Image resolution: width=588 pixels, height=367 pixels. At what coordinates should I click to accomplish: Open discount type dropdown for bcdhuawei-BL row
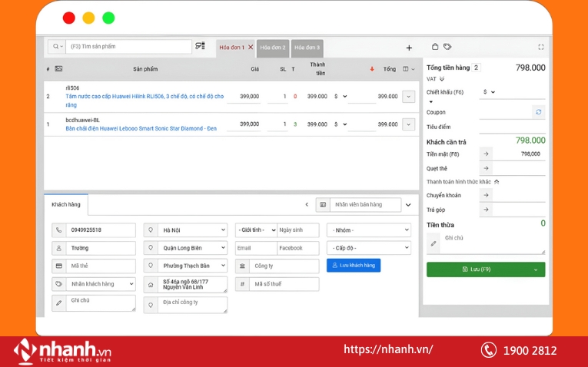pos(341,124)
